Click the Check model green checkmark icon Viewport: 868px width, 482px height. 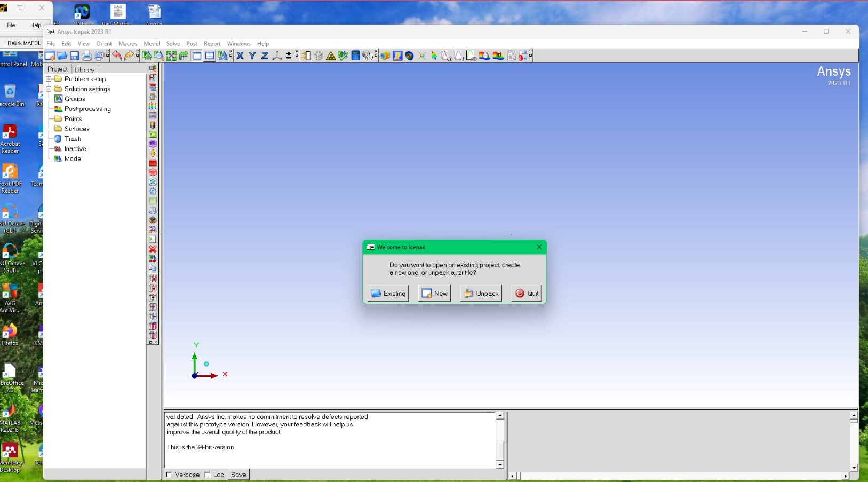click(x=343, y=56)
